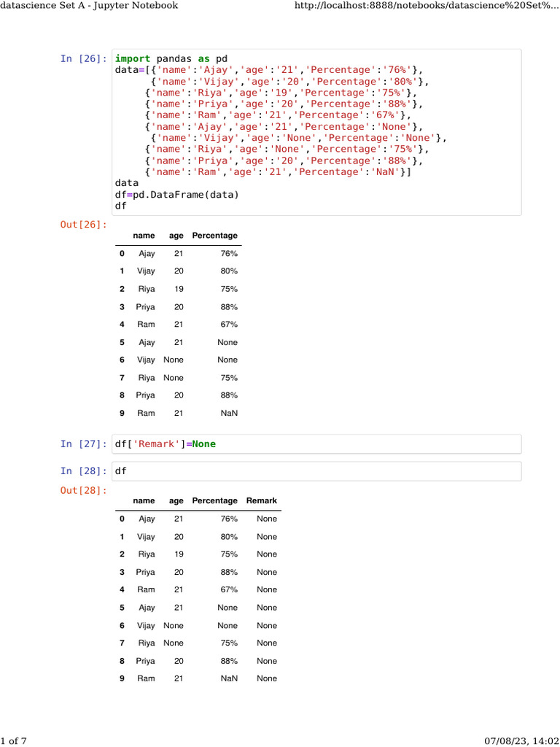This screenshot has height=747, width=560.
Task: Click '67%' in row 4 of Out[26] table
Action: coord(229,325)
